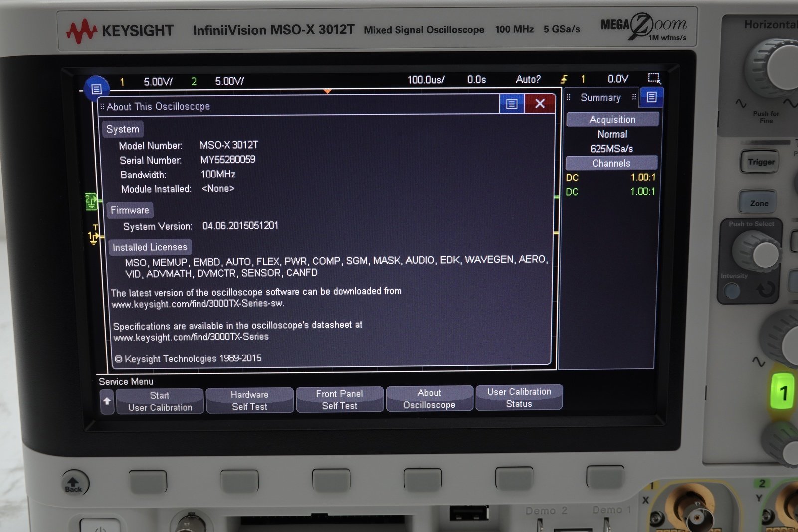Close the About This Oscilloscope dialog
This screenshot has height=532, width=798.
[540, 103]
